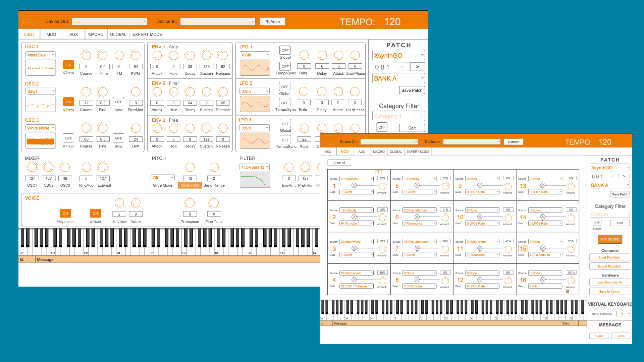Viewport: 644px width, 362px height.
Task: Toggle the Polyphonic ON switch
Action: coord(65,214)
